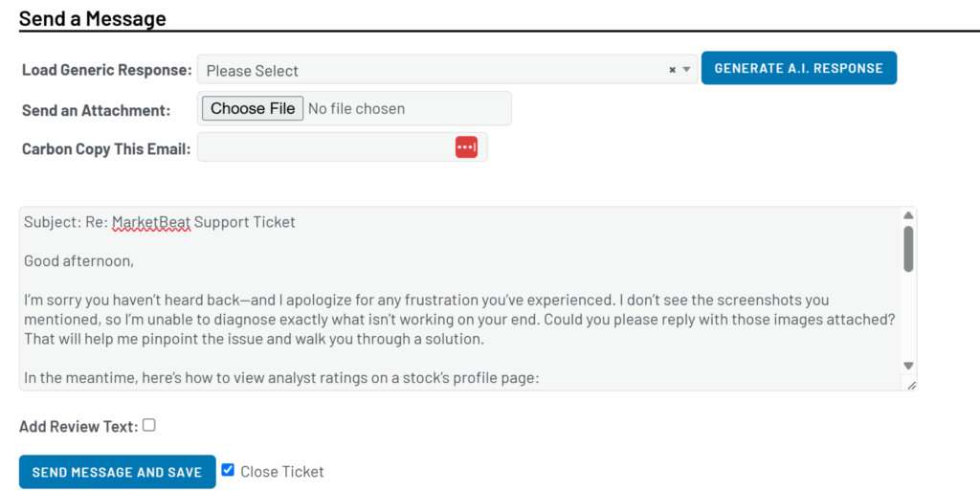Clear the Load Generic Response selection
This screenshot has height=492, width=980.
point(672,70)
